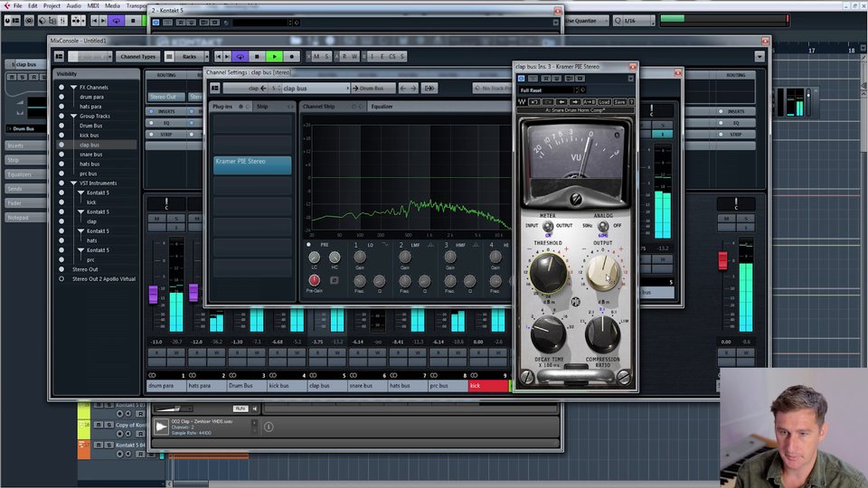The width and height of the screenshot is (868, 488).
Task: Click Waves logo in Kramer PIE plugin
Action: (x=522, y=102)
